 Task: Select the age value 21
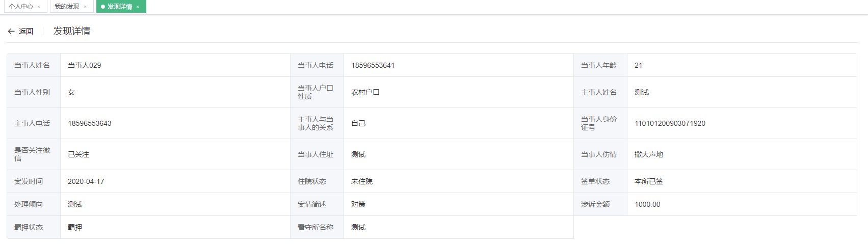(x=638, y=65)
